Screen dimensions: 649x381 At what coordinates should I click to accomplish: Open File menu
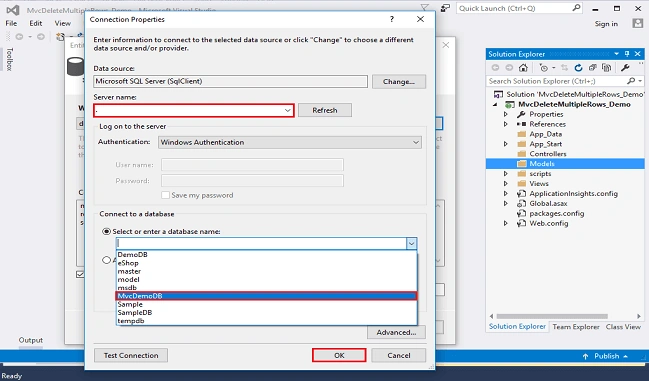pos(11,23)
